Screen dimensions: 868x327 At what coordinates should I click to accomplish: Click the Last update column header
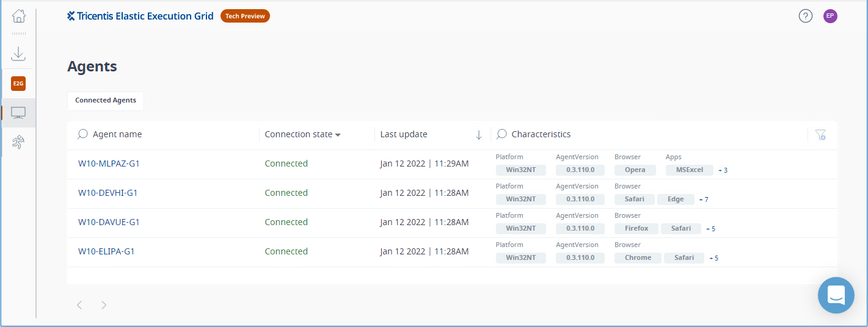[404, 134]
